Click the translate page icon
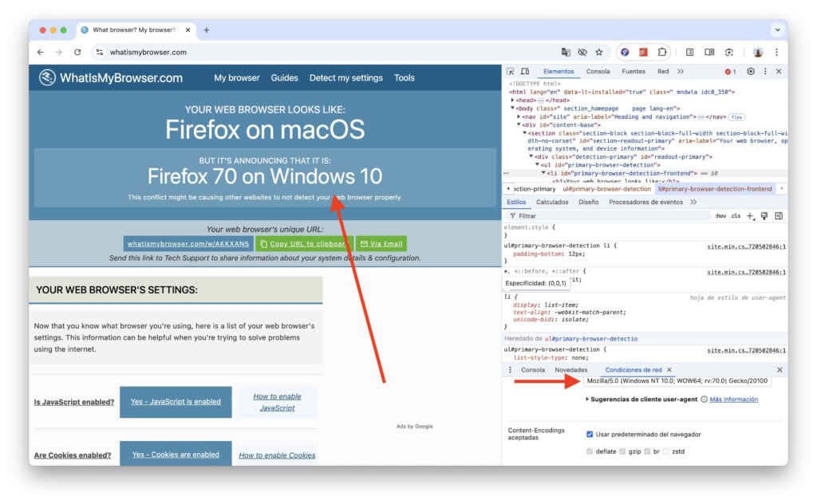 (566, 52)
